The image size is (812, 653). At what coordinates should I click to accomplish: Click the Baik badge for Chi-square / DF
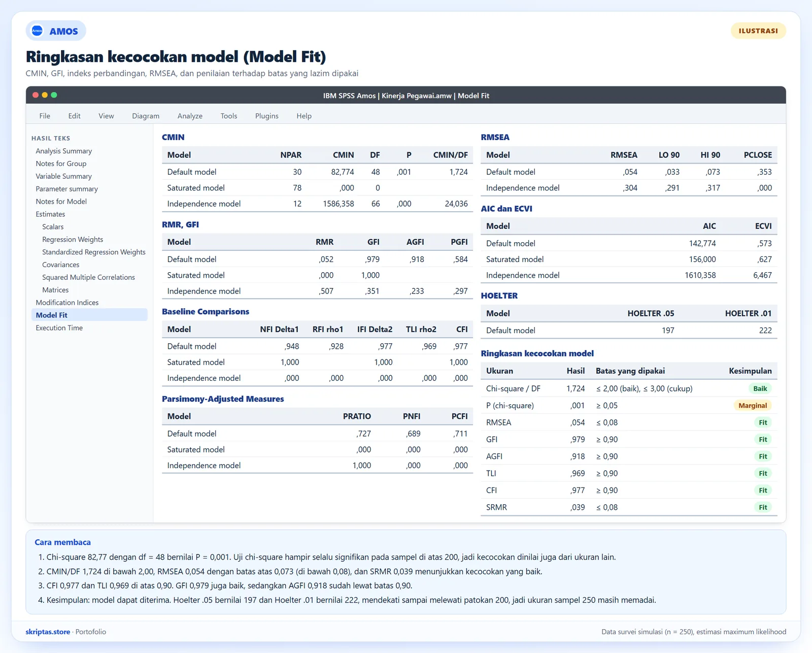click(x=760, y=388)
